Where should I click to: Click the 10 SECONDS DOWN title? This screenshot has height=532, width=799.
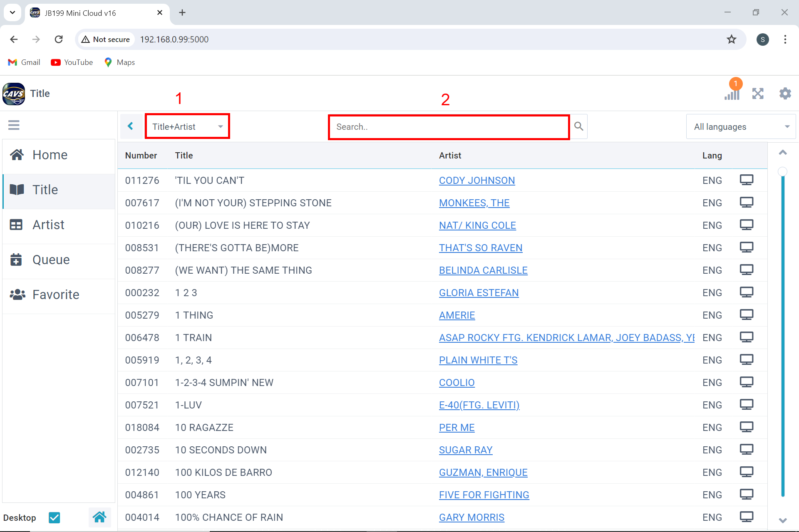(x=221, y=450)
